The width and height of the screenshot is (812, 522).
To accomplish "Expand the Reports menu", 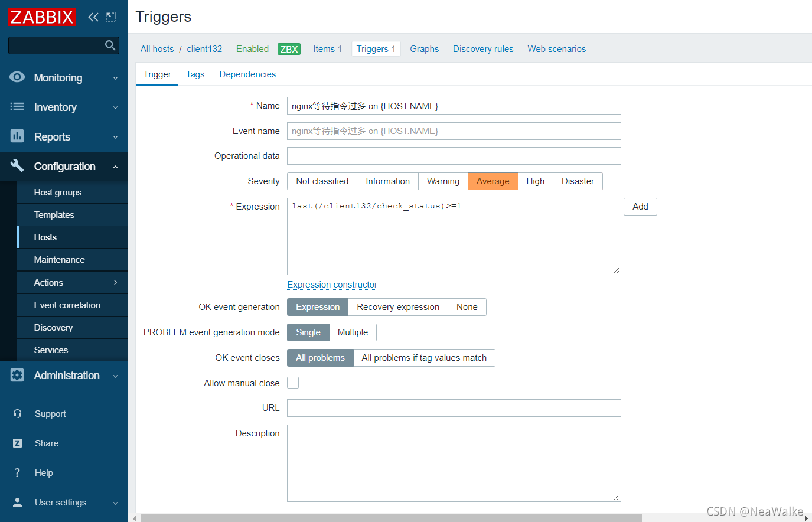I will 64,137.
